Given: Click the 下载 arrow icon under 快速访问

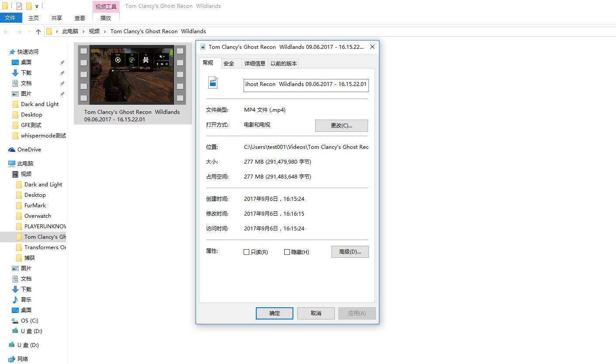Looking at the screenshot, I should 15,73.
